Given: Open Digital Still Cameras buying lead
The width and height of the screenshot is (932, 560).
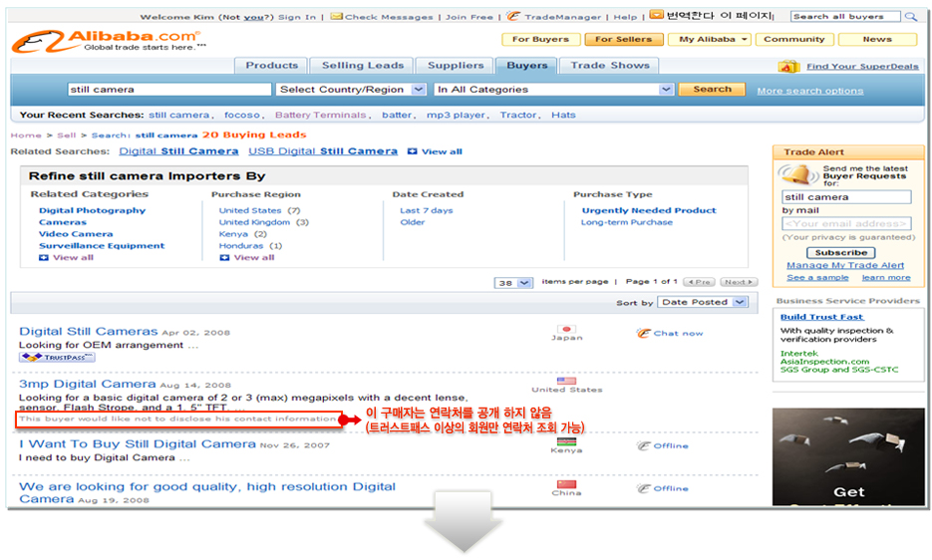Looking at the screenshot, I should (x=89, y=332).
